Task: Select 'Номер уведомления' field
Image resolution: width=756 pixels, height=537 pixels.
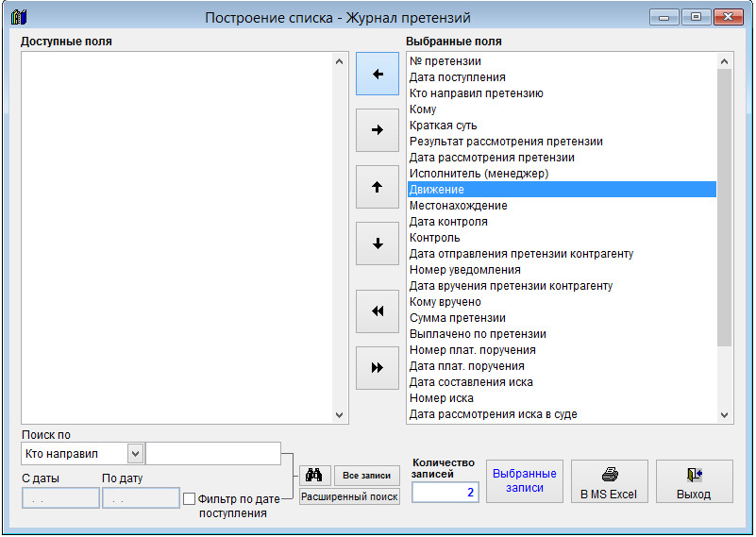Action: point(562,270)
